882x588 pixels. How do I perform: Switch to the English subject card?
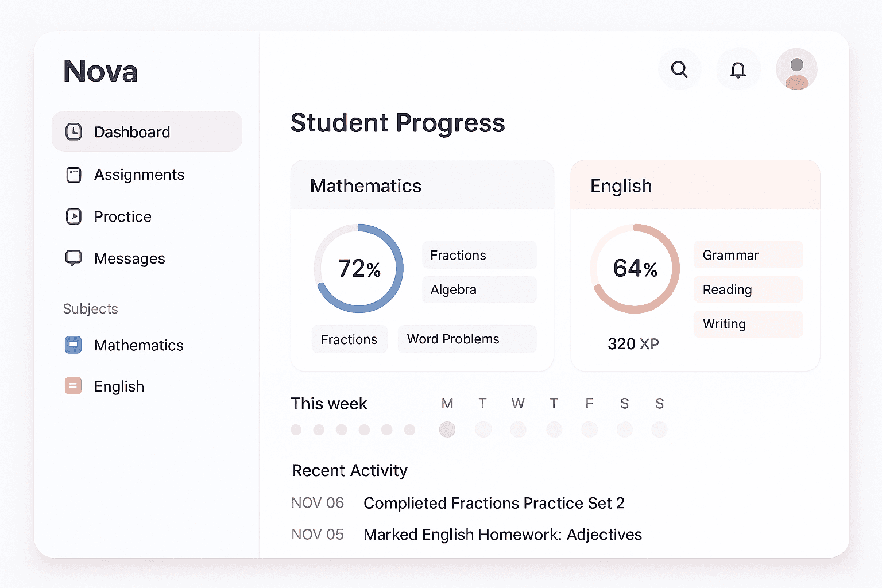pos(621,185)
